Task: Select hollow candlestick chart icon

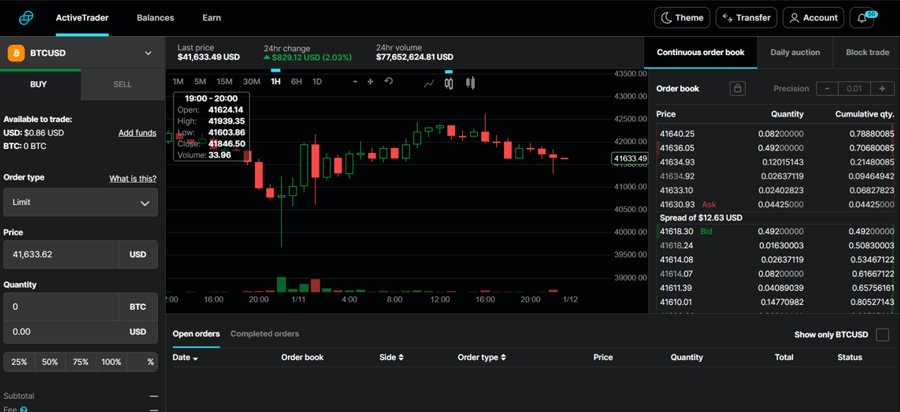Action: tap(449, 84)
